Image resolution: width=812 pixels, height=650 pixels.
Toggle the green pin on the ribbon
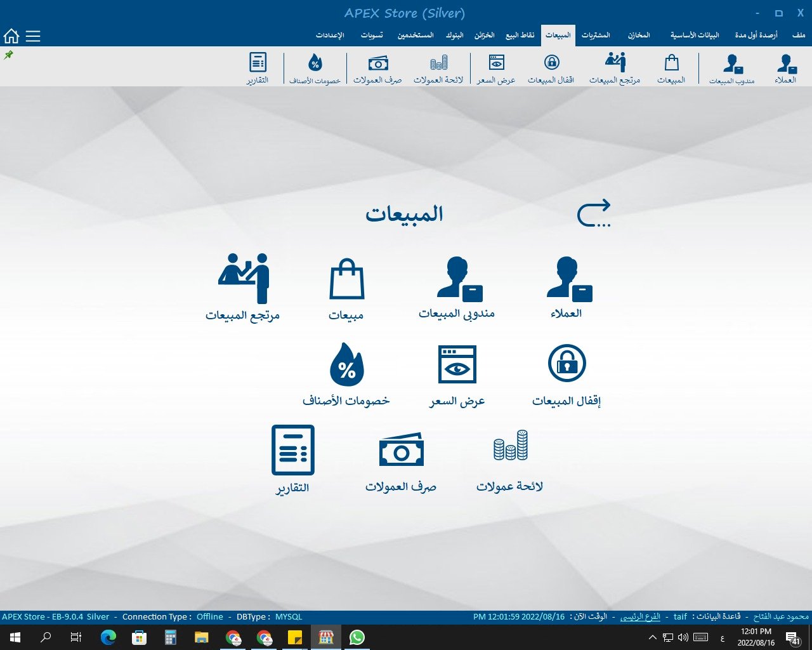pos(9,55)
